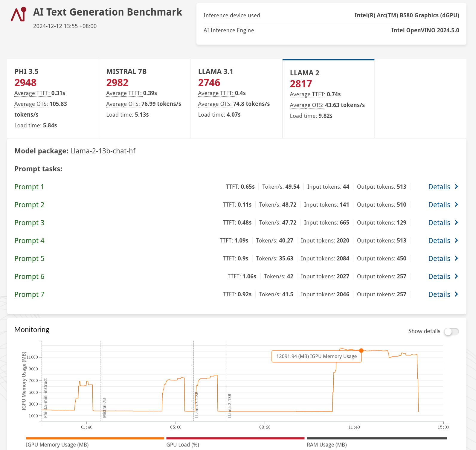
Task: Click the Prompt 1 title
Action: 29,187
